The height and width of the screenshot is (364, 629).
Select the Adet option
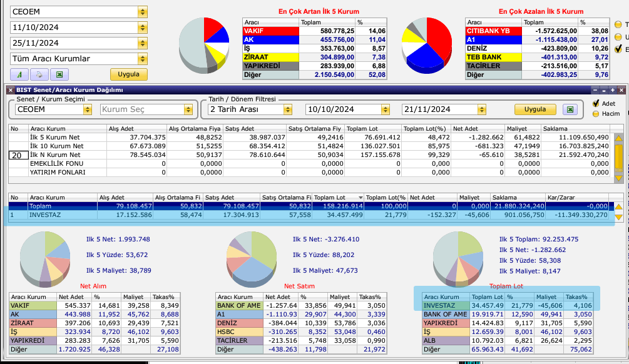pyautogui.click(x=596, y=103)
